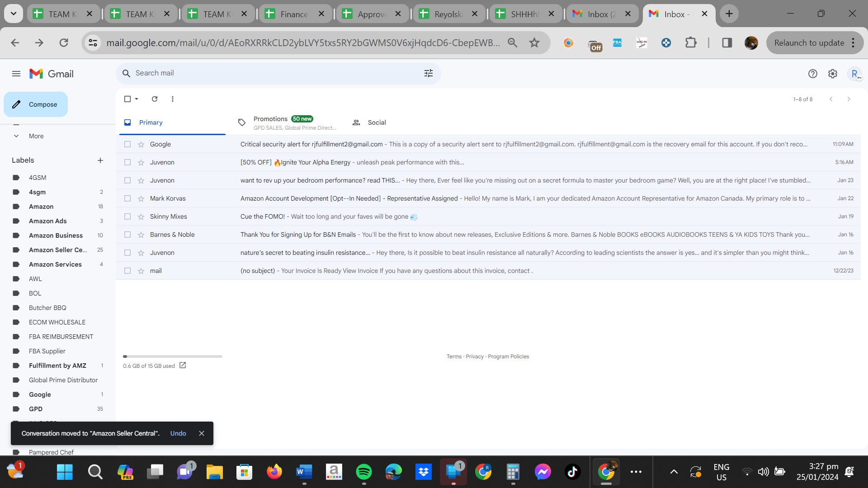Create a new label with plus icon
Image resolution: width=868 pixels, height=488 pixels.
click(100, 160)
